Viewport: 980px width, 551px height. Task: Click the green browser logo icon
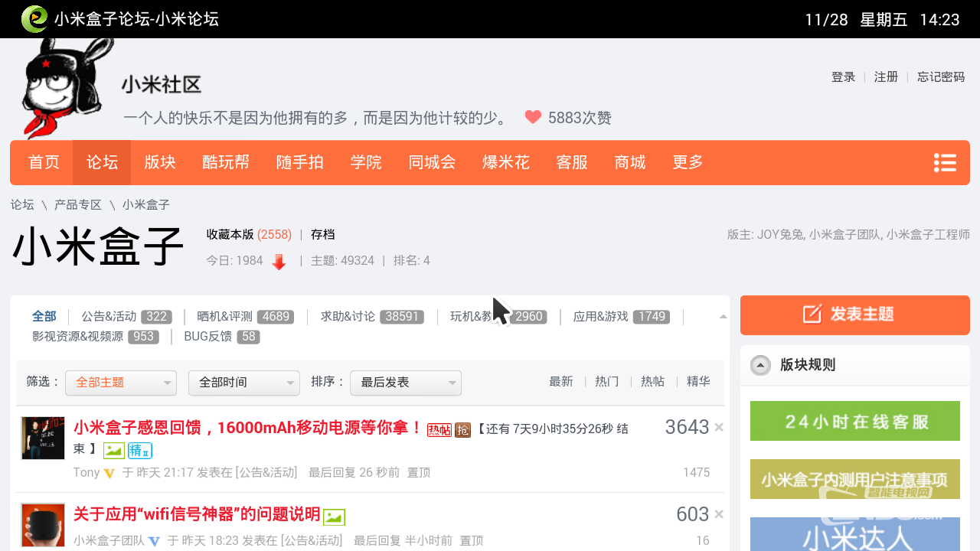point(34,18)
